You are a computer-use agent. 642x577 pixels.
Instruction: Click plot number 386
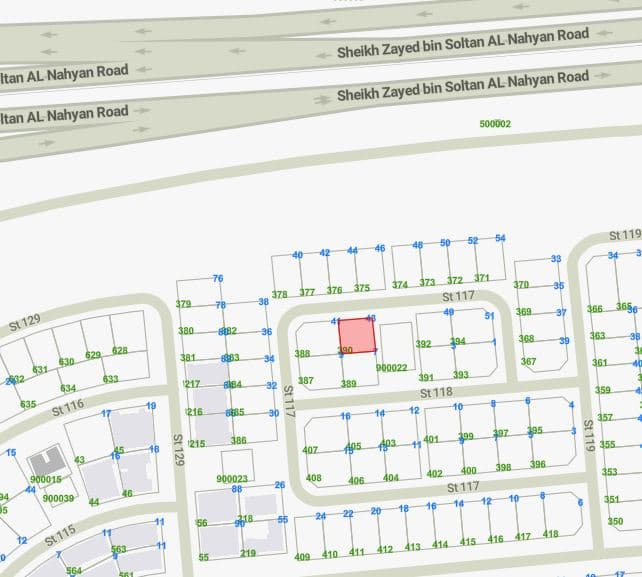238,440
